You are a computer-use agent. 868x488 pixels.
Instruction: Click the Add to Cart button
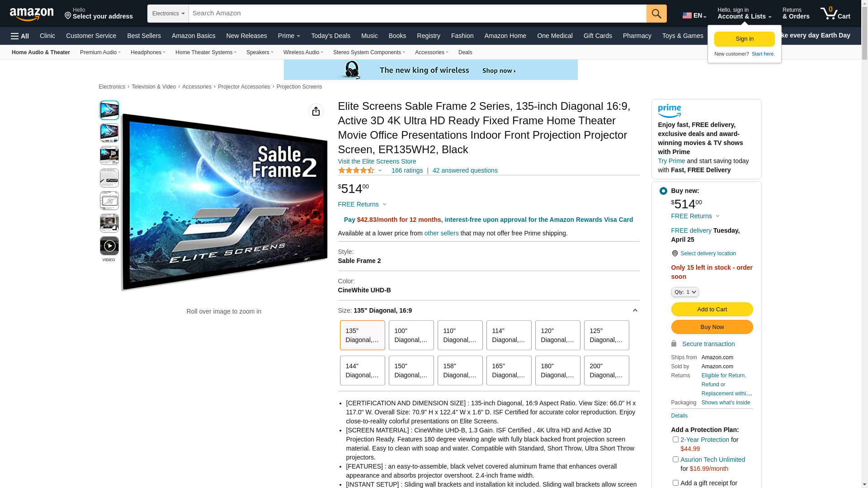click(712, 309)
